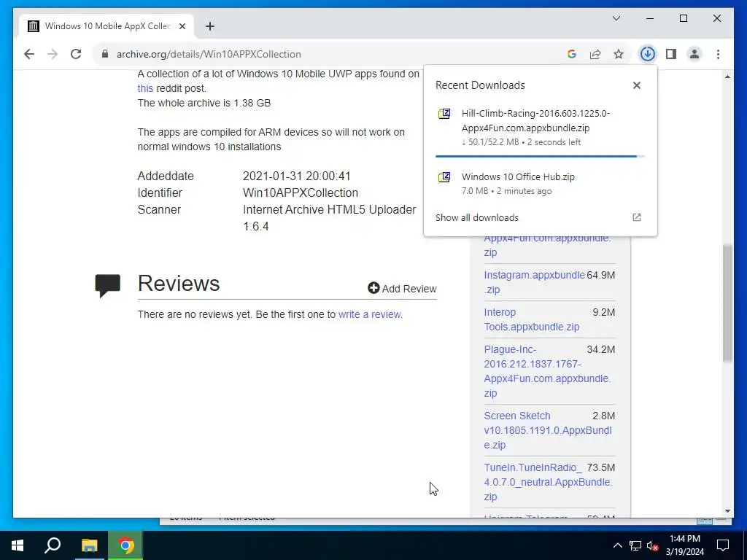Click Show all downloads

coord(477,217)
